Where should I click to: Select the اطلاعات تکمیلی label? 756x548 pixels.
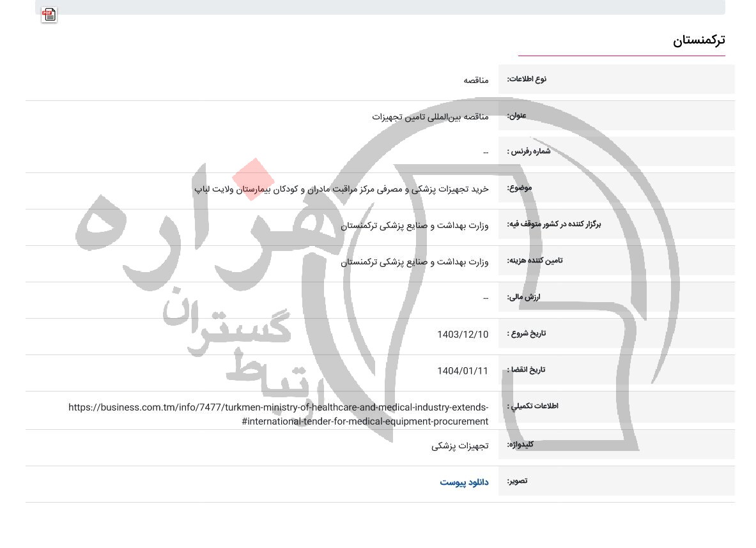pyautogui.click(x=532, y=406)
